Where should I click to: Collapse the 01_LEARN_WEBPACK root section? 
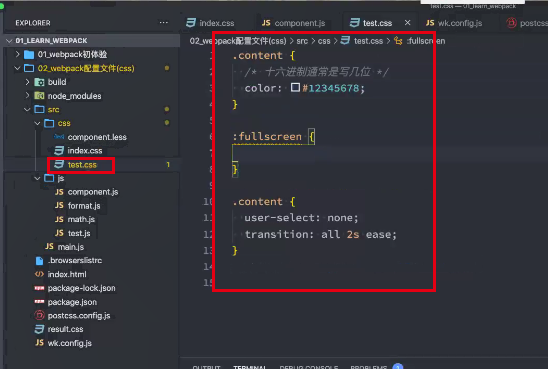(9, 41)
